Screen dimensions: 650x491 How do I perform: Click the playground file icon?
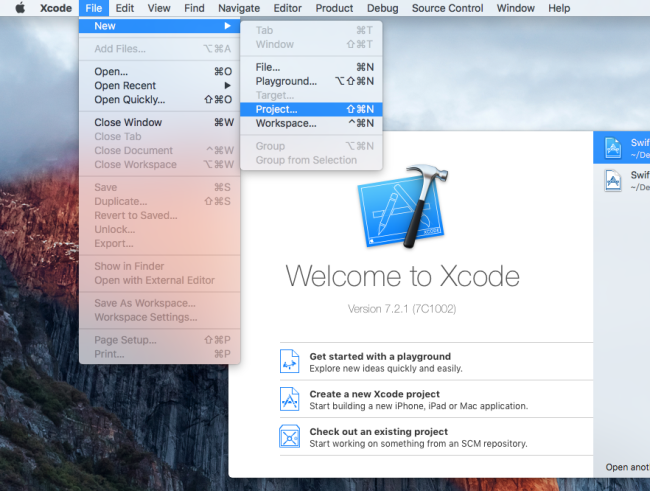click(x=289, y=361)
